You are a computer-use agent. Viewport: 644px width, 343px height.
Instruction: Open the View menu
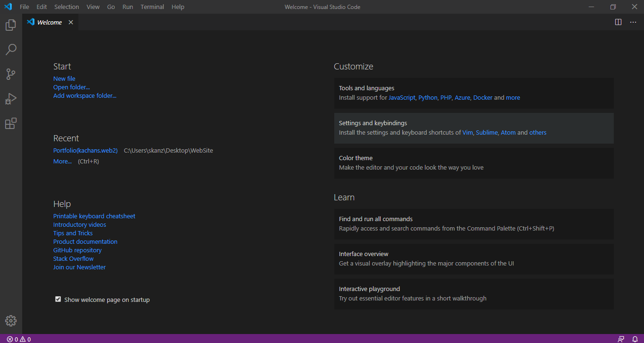coord(93,7)
